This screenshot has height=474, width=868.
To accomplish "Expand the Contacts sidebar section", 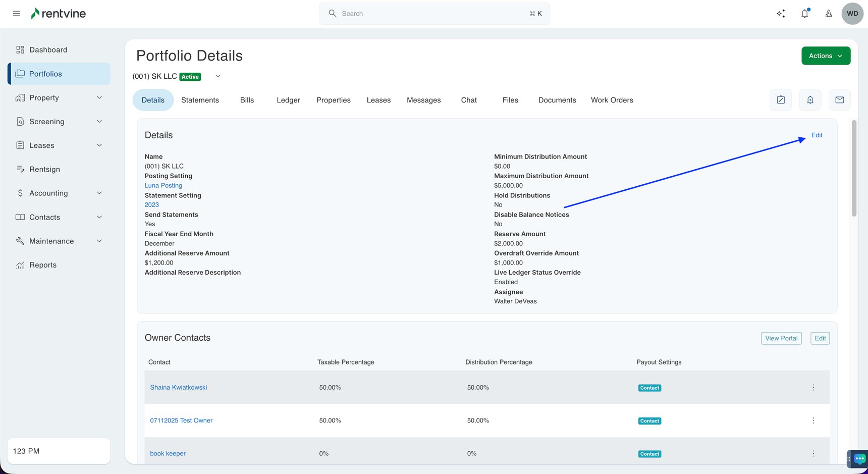I will pyautogui.click(x=44, y=217).
